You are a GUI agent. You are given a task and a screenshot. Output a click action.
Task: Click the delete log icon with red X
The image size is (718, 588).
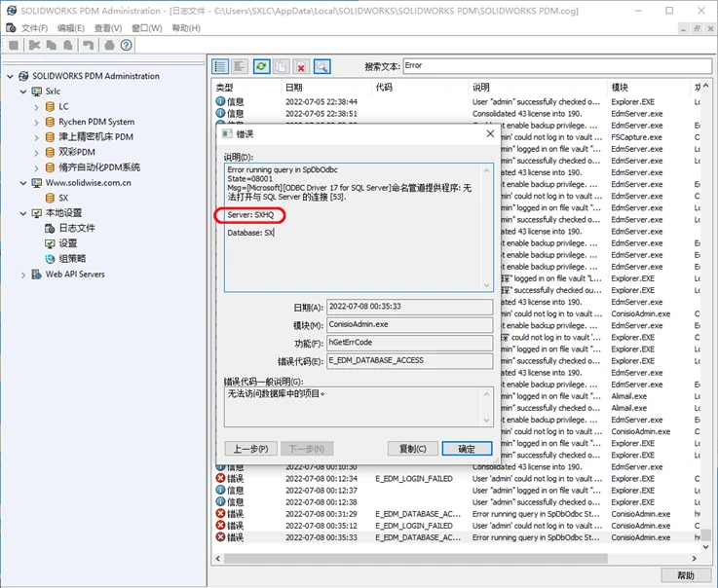301,66
